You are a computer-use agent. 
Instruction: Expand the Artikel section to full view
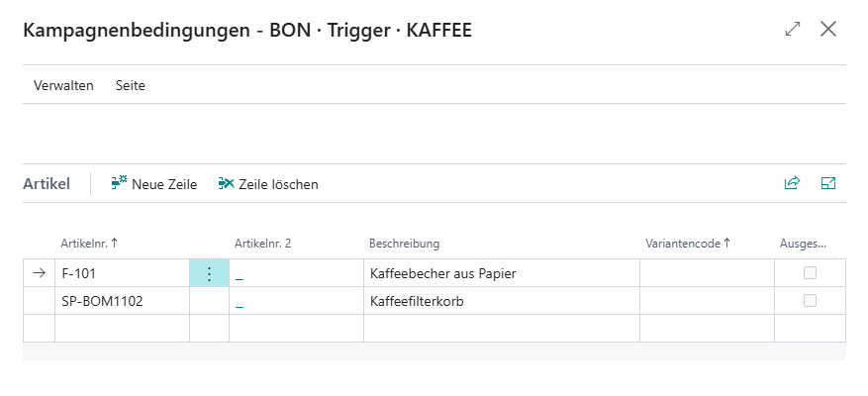828,183
